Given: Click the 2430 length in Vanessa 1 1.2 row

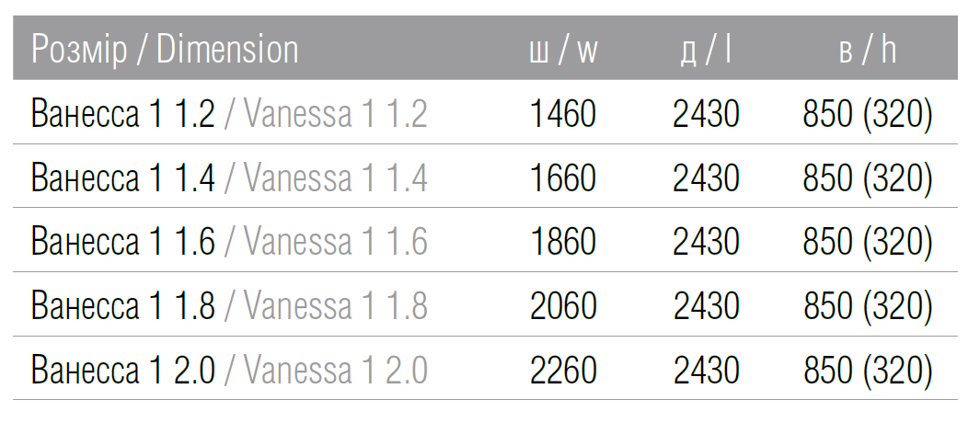Looking at the screenshot, I should point(706,115).
